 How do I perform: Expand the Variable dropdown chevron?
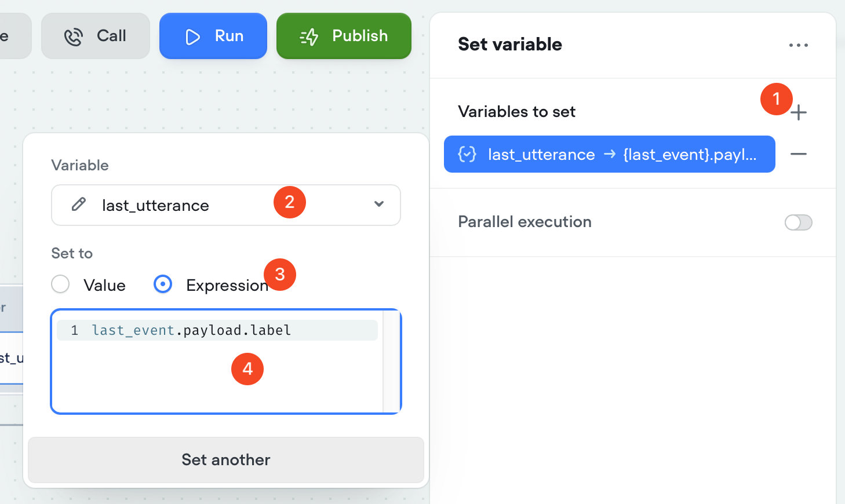pyautogui.click(x=379, y=204)
